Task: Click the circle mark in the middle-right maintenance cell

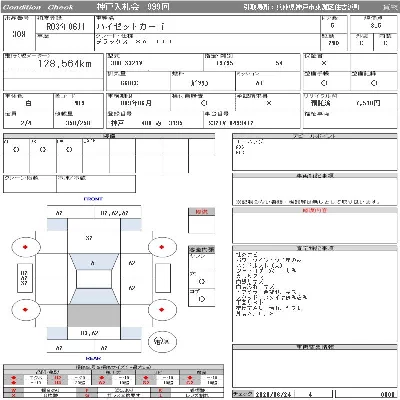Action: (x=374, y=83)
